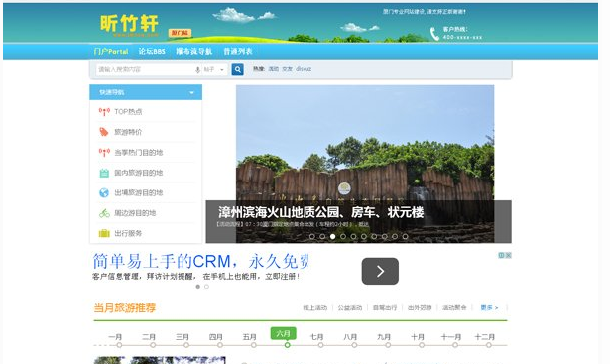Select the second carousel slide dot
The width and height of the screenshot is (610, 364).
point(322,236)
